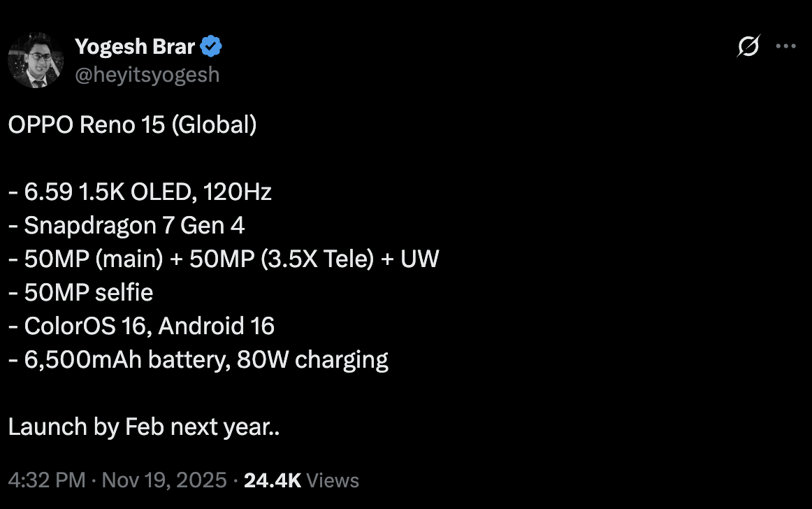The image size is (812, 509).
Task: Open the three-dot more options menu
Action: 786,47
